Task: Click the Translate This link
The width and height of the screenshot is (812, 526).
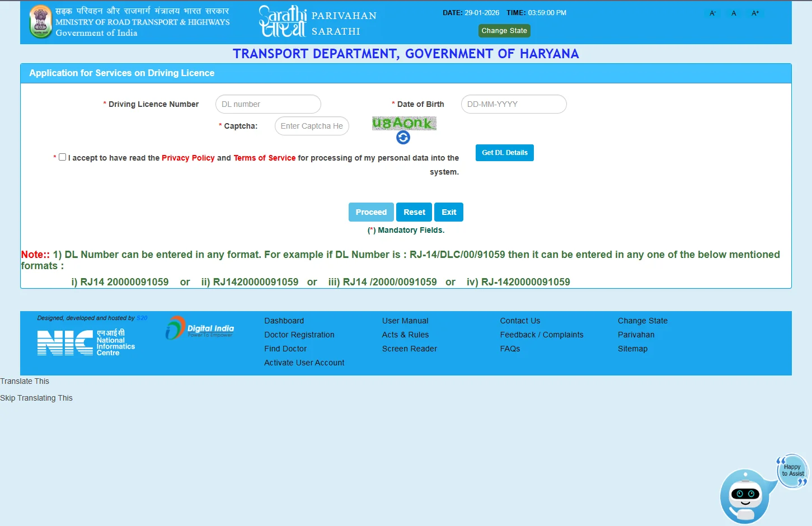Action: pos(25,381)
